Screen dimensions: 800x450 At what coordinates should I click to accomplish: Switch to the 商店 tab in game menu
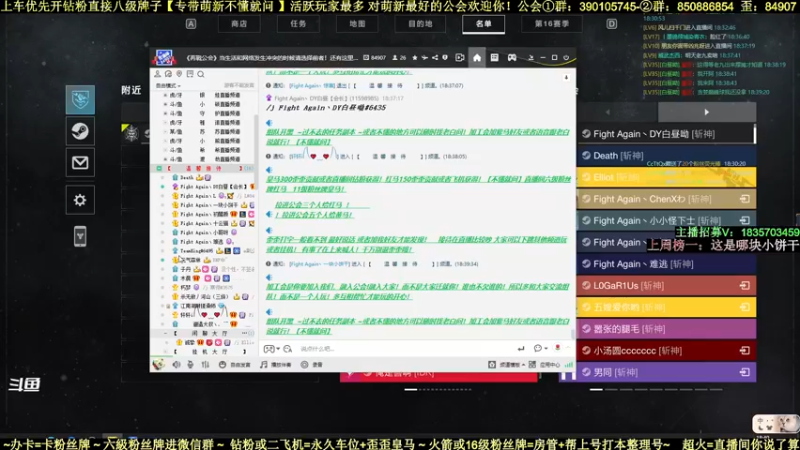pos(239,24)
